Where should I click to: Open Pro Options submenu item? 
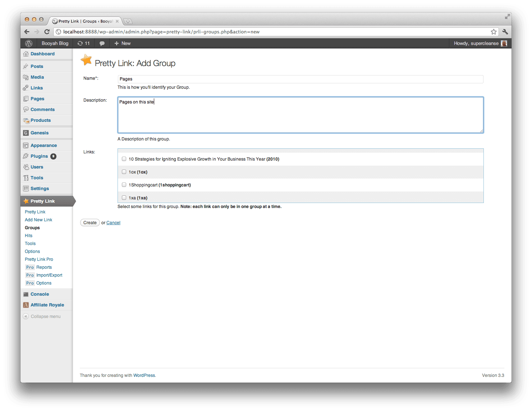point(38,283)
